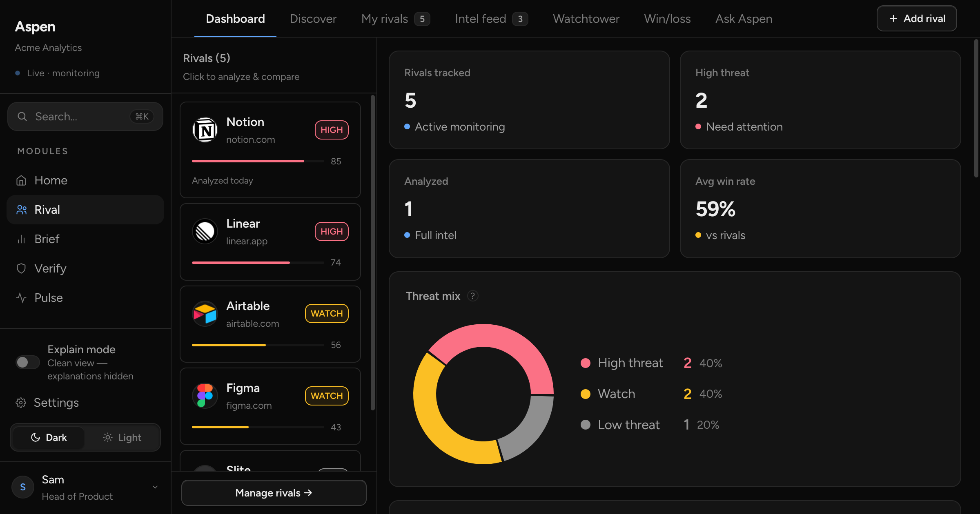Click Figma's threat score bar
The width and height of the screenshot is (980, 514).
pos(258,427)
